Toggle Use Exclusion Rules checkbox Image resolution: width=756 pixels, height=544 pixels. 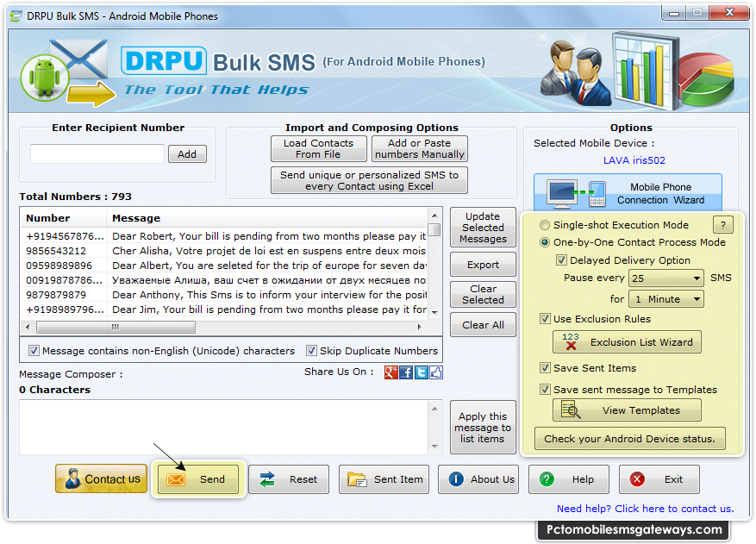[545, 318]
